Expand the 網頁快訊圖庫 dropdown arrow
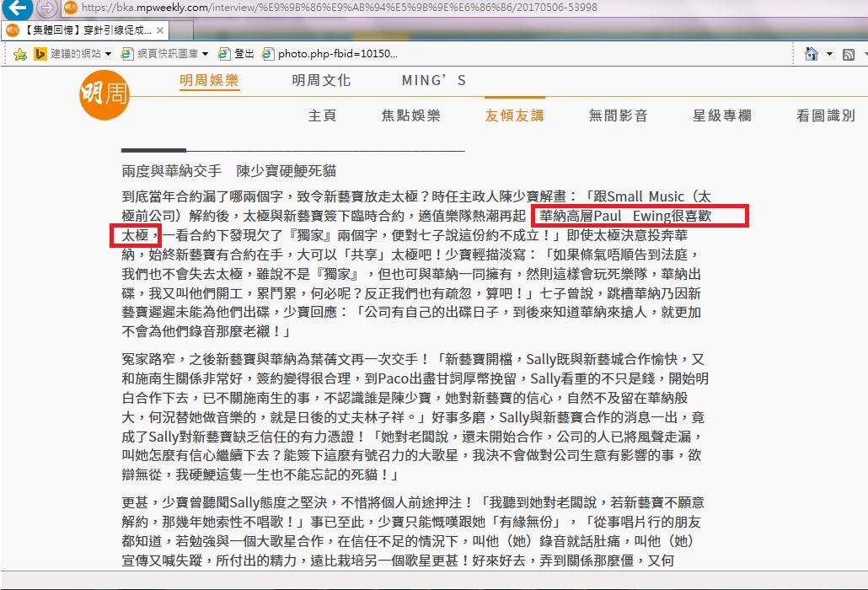This screenshot has width=868, height=590. [205, 54]
